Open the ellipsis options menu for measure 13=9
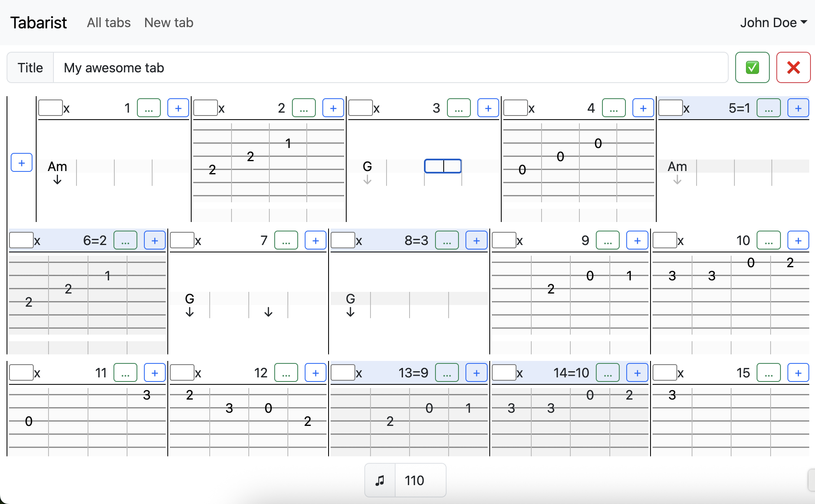The image size is (815, 504). click(x=447, y=373)
